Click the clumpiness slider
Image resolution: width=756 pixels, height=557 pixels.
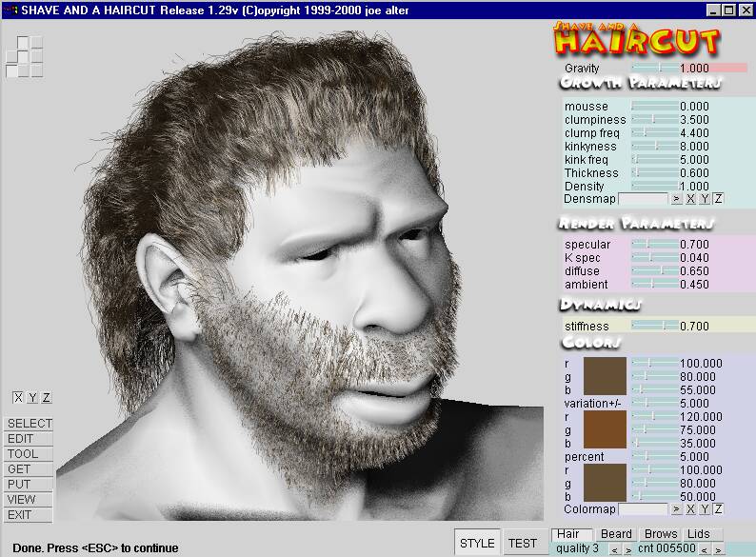click(x=655, y=119)
